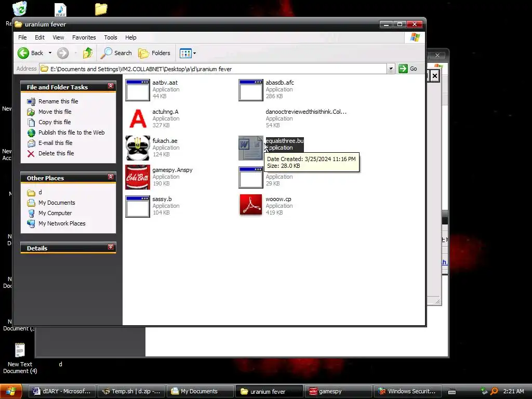This screenshot has width=532, height=399.
Task: Open the Help menu
Action: [130, 37]
